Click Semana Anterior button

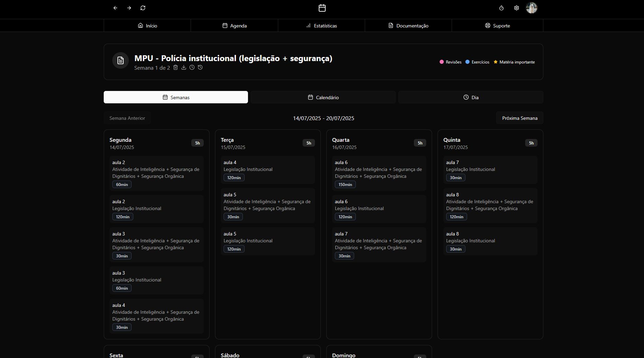[x=127, y=118]
